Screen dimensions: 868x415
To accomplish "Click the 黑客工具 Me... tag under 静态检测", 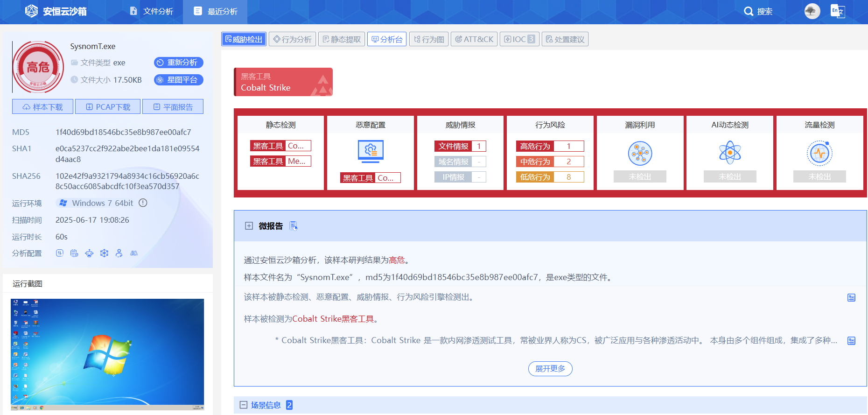I will [x=280, y=161].
